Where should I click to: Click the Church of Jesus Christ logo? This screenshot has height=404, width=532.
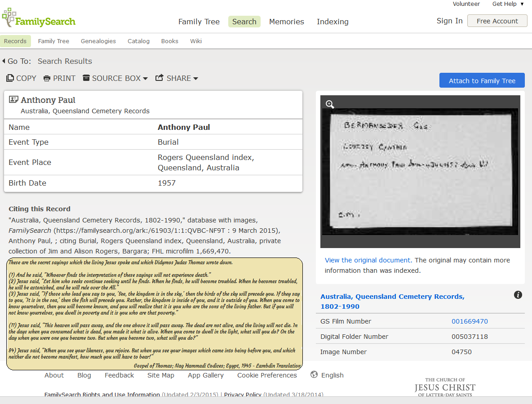click(445, 387)
